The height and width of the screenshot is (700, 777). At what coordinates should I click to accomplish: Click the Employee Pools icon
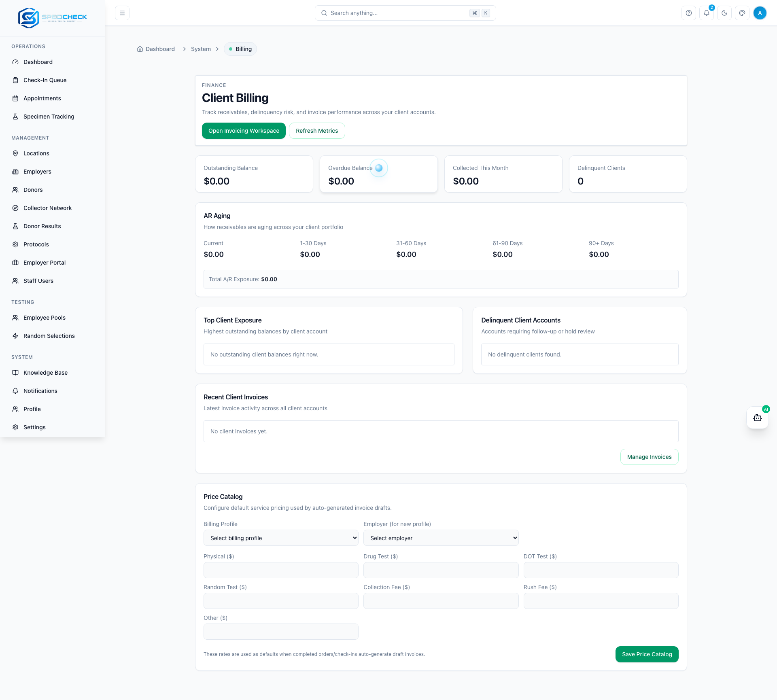15,318
